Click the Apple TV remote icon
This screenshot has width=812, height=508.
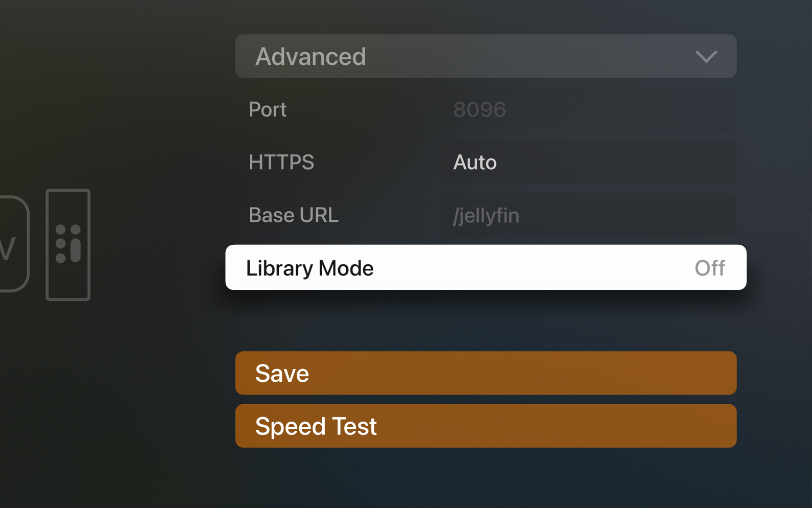tap(68, 245)
